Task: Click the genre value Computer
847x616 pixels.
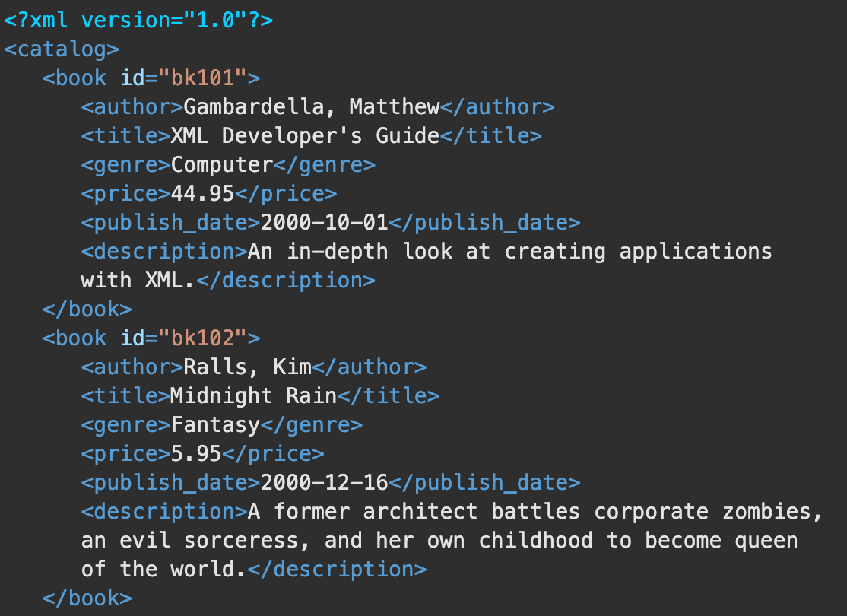Action: click(222, 165)
